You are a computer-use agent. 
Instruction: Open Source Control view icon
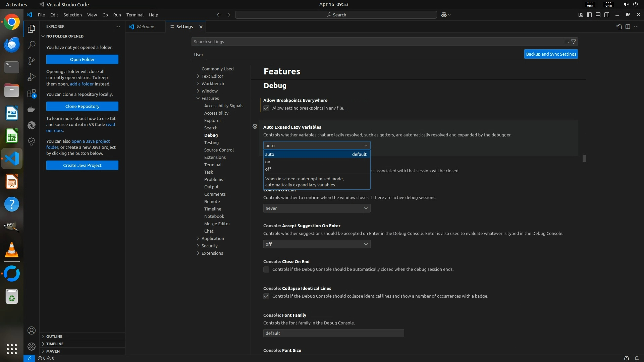[32, 61]
